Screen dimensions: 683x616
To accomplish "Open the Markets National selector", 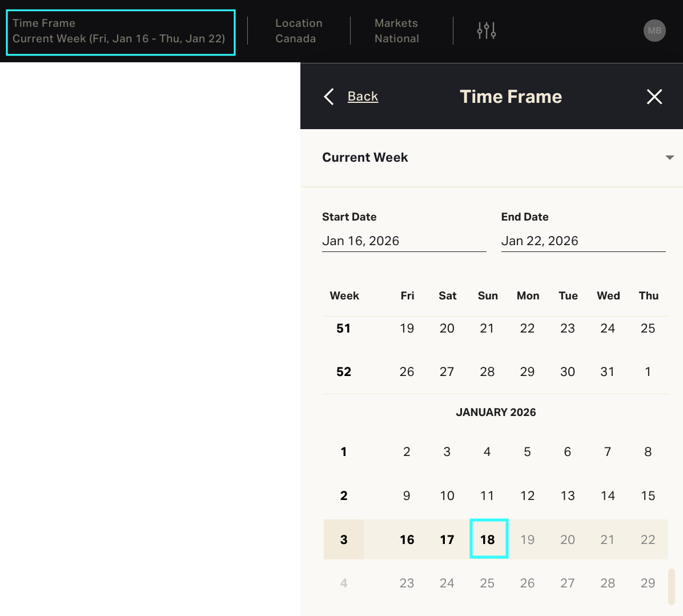I will [x=397, y=31].
